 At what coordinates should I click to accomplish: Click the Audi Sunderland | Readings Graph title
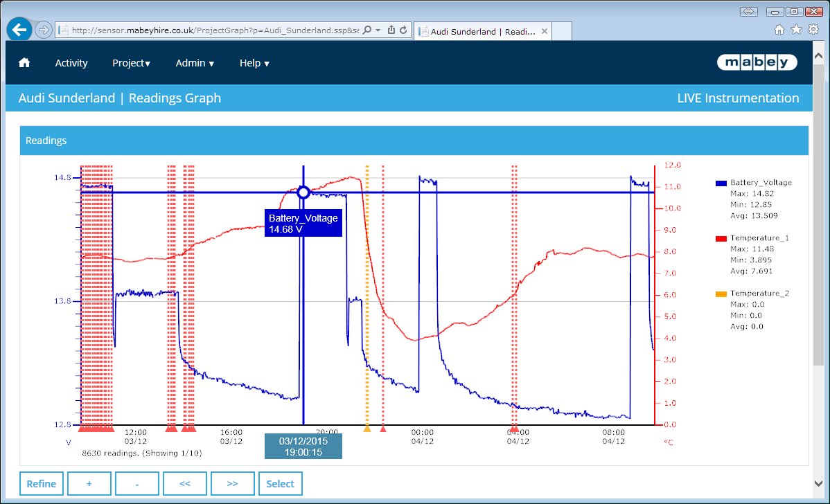120,98
